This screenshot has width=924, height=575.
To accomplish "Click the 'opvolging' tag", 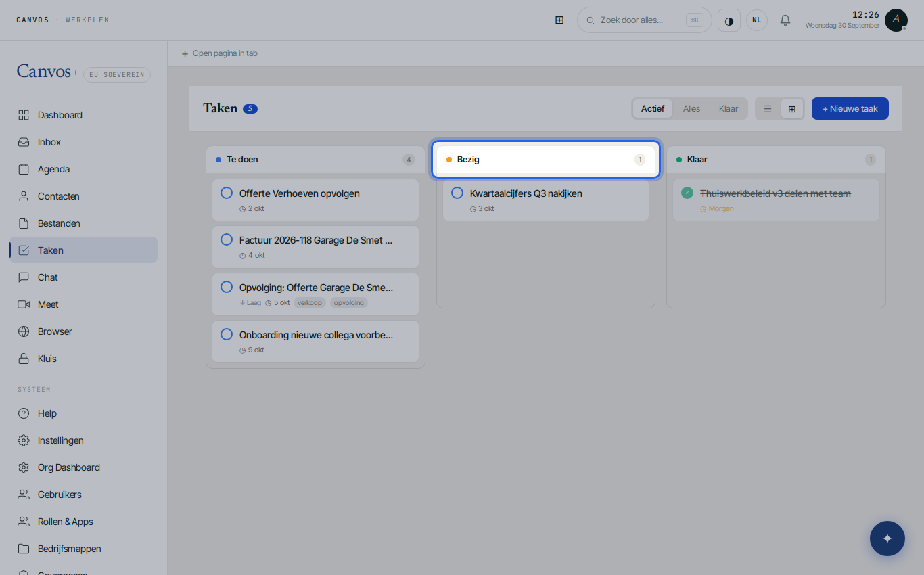I will [x=349, y=303].
